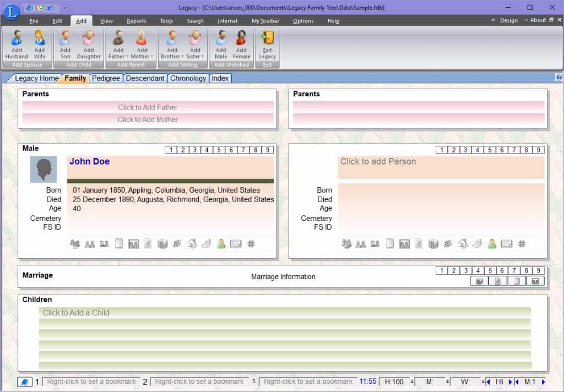Open the Tools menu

click(x=166, y=21)
